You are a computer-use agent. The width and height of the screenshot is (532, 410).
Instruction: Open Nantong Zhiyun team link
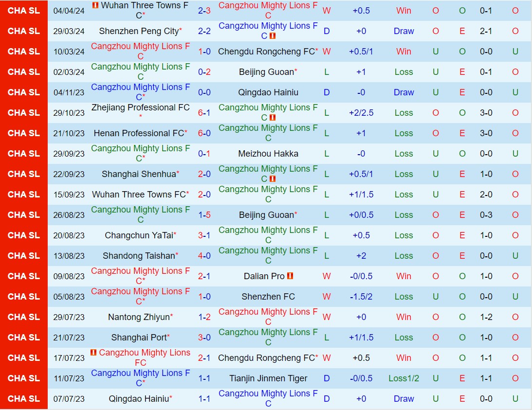click(139, 317)
